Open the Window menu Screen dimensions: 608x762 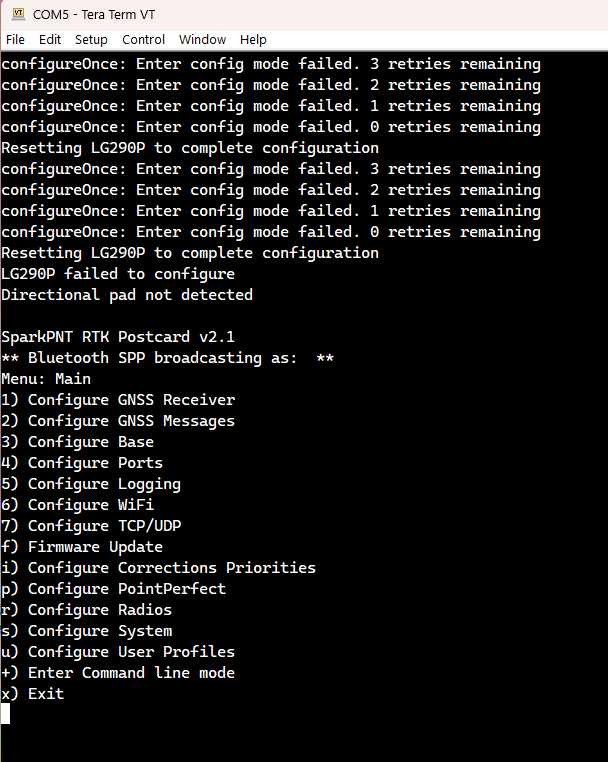203,39
